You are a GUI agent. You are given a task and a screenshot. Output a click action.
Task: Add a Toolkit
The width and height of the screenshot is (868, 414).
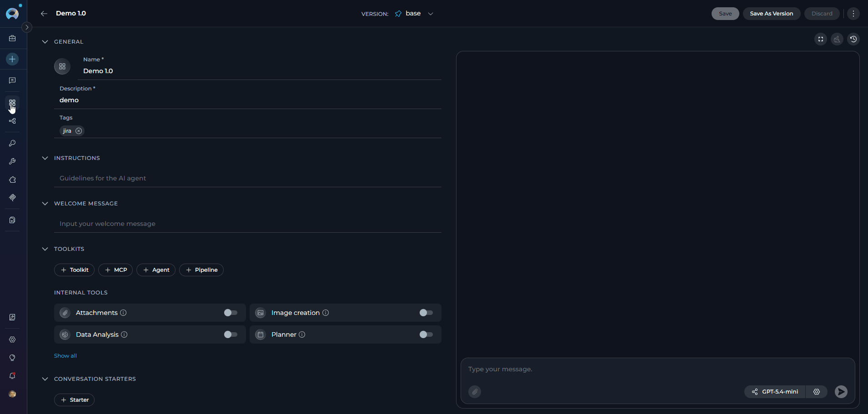74,270
